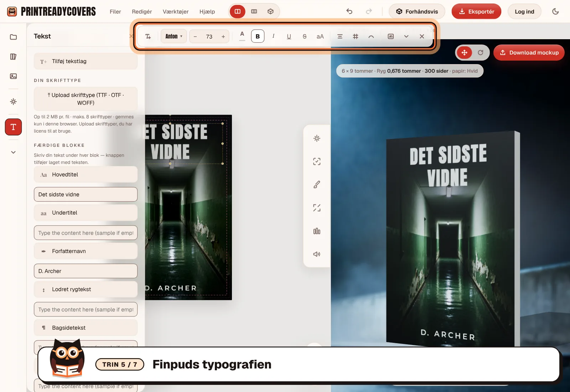The width and height of the screenshot is (570, 392).
Task: Click the Eksportér button
Action: [x=476, y=11]
